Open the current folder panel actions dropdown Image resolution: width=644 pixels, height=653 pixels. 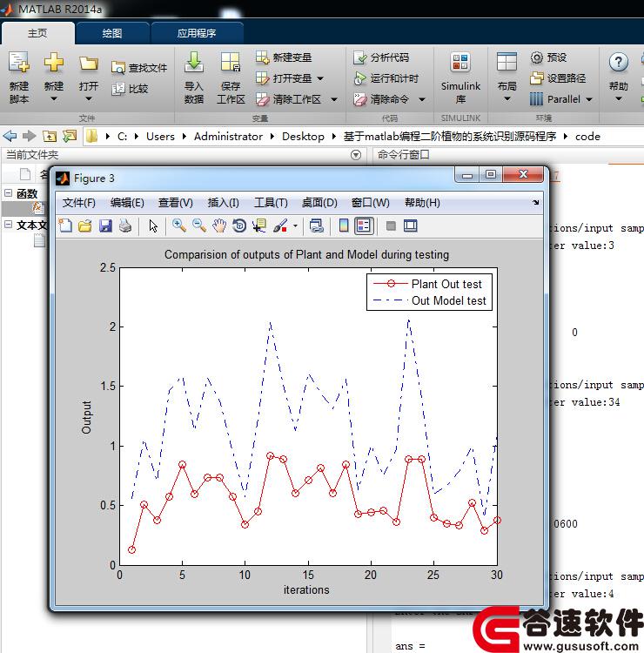(x=356, y=155)
